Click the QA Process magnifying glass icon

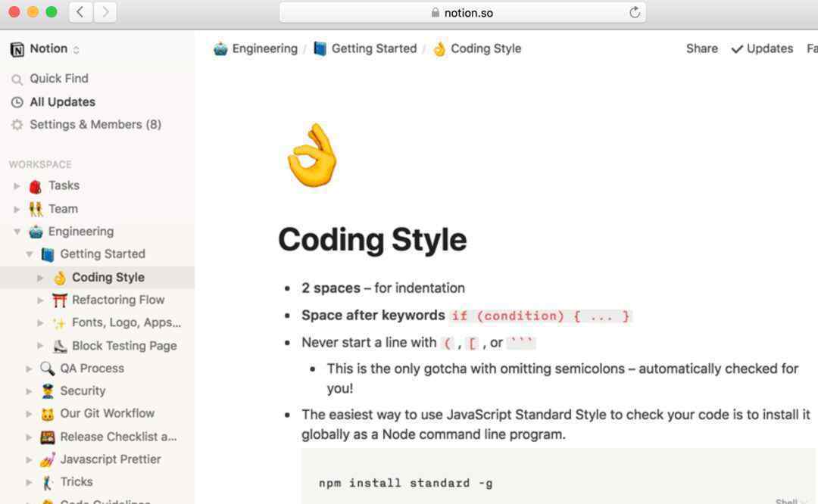(48, 369)
